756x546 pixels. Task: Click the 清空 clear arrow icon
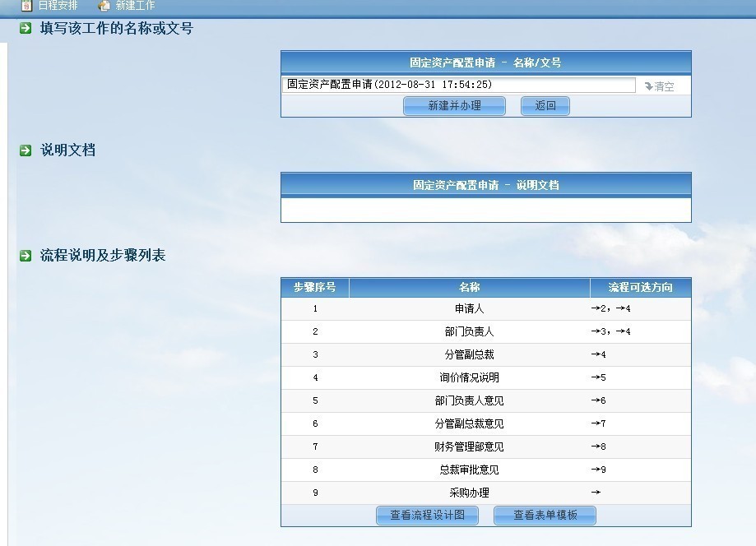tap(649, 86)
